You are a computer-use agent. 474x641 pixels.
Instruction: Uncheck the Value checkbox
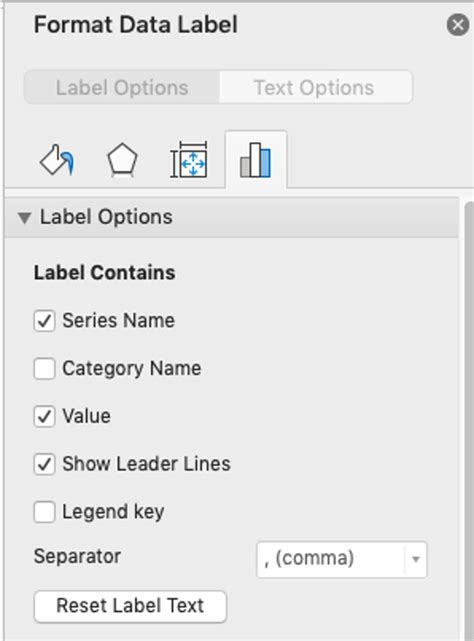click(44, 416)
